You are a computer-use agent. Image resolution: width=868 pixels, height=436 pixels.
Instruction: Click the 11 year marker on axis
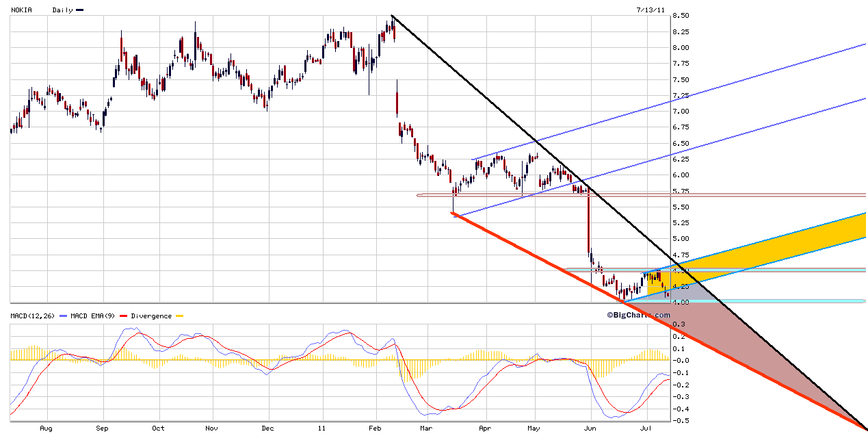(319, 428)
